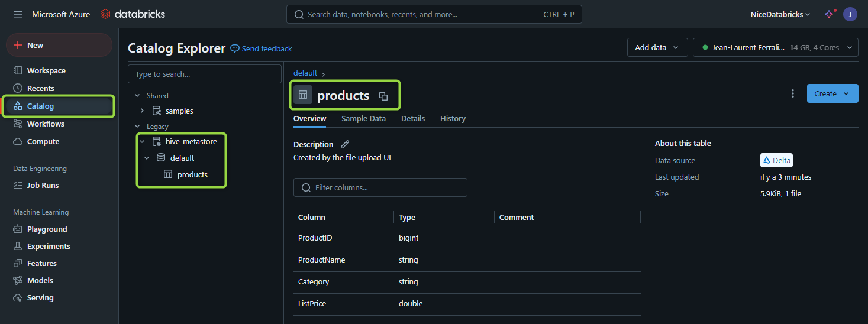868x324 pixels.
Task: Click the New button
Action: [59, 45]
